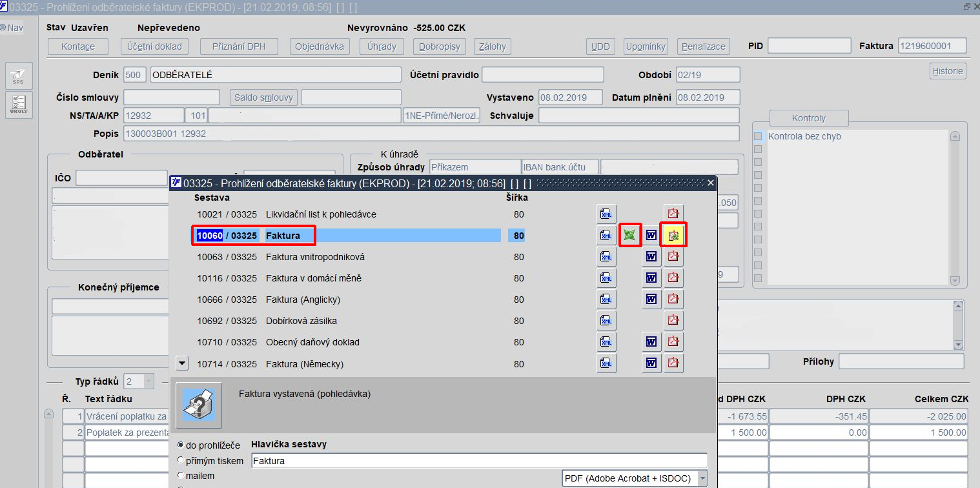This screenshot has height=488, width=980.
Task: Click the UDD button
Action: [x=601, y=46]
